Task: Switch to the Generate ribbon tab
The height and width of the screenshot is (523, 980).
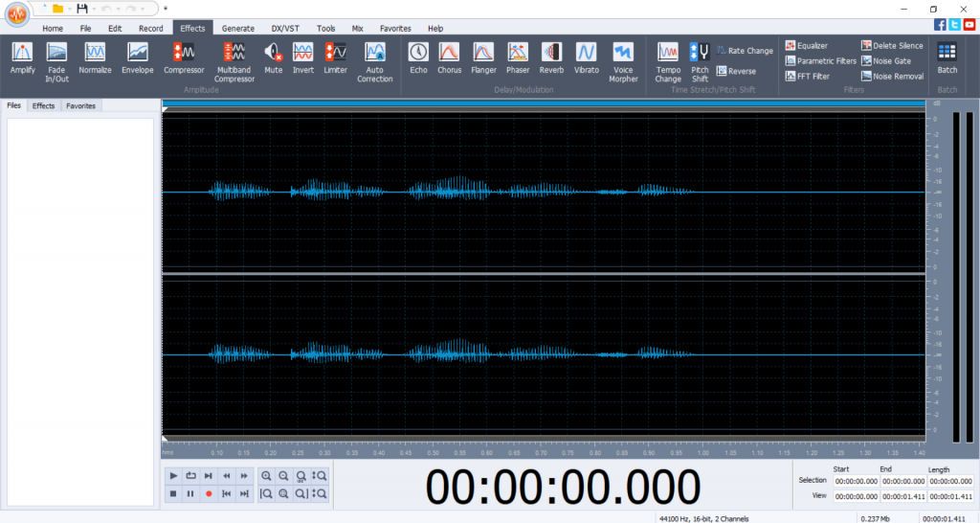Action: [x=237, y=29]
